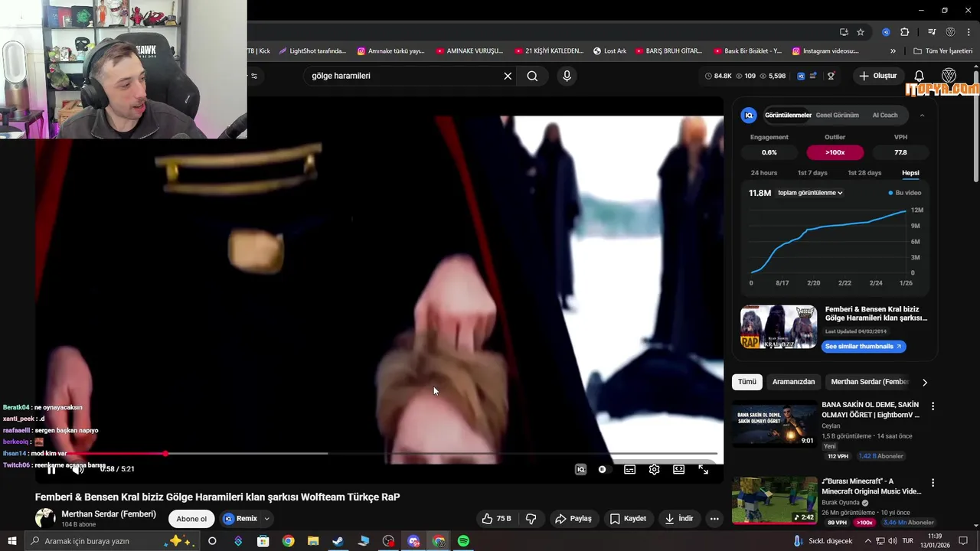980x551 pixels.
Task: Select Aramanızdan filter chip
Action: coord(793,382)
